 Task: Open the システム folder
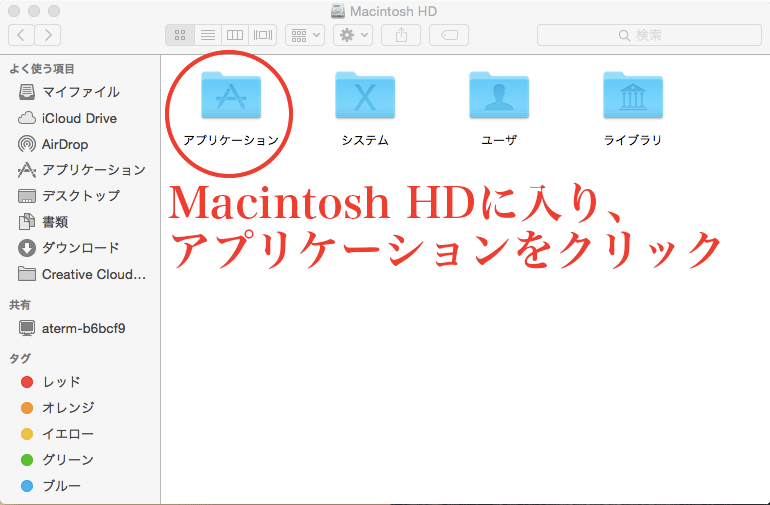pyautogui.click(x=365, y=95)
